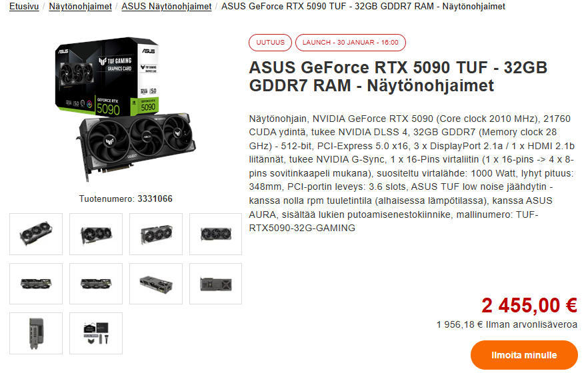Click the product number 3331066
Image resolution: width=588 pixels, height=373 pixels.
[155, 199]
